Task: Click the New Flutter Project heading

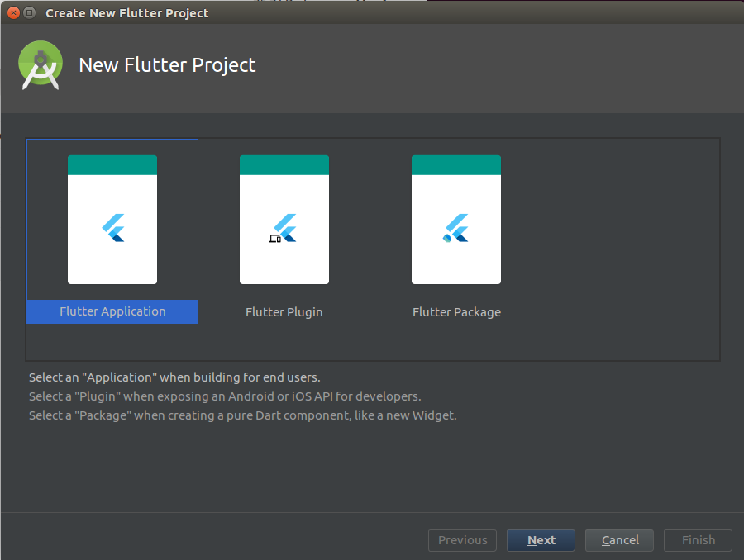Action: pos(167,64)
